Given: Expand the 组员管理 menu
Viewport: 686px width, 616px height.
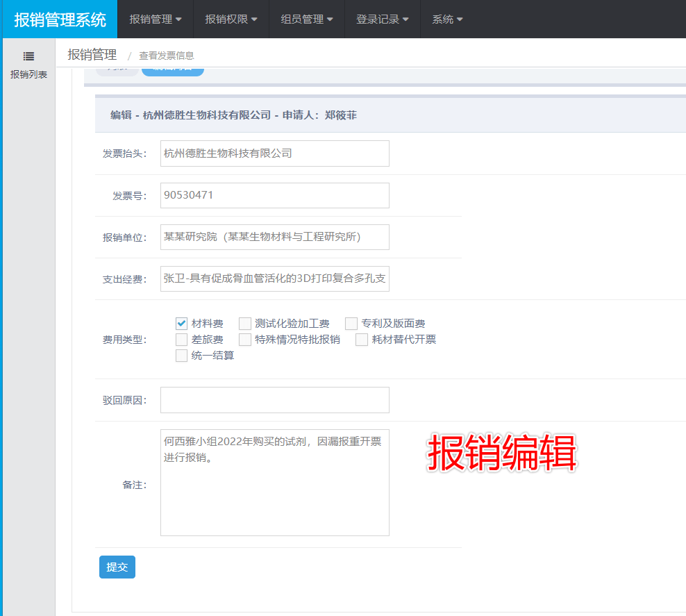Looking at the screenshot, I should click(307, 19).
